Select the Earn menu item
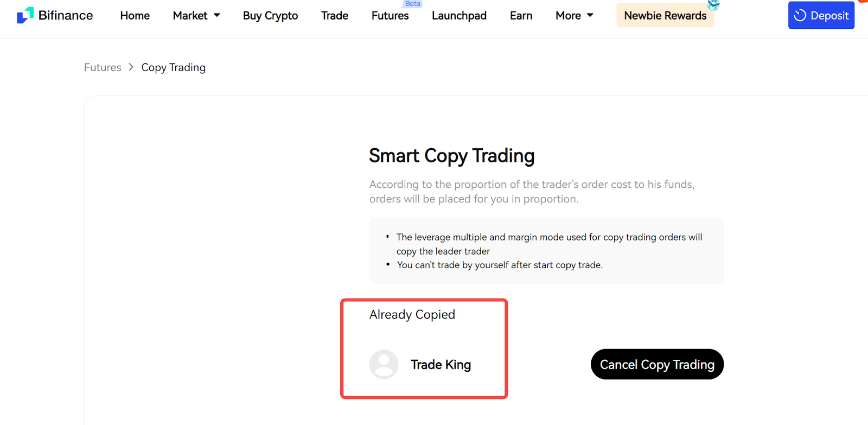This screenshot has height=425, width=868. coord(521,16)
